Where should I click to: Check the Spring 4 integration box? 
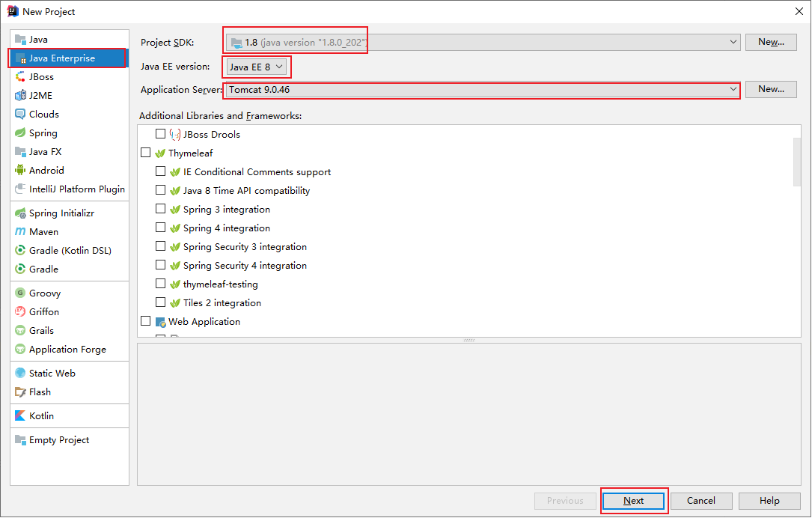tap(161, 227)
